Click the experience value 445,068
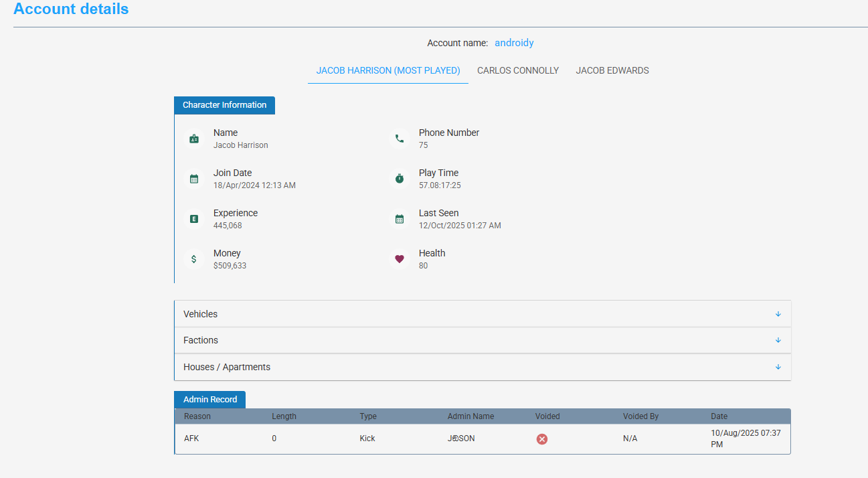868x478 pixels. 228,226
